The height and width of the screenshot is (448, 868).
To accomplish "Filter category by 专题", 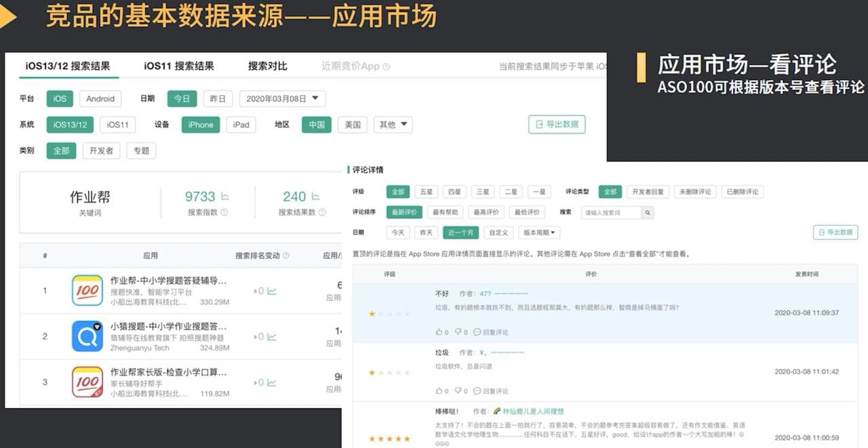I will (141, 150).
